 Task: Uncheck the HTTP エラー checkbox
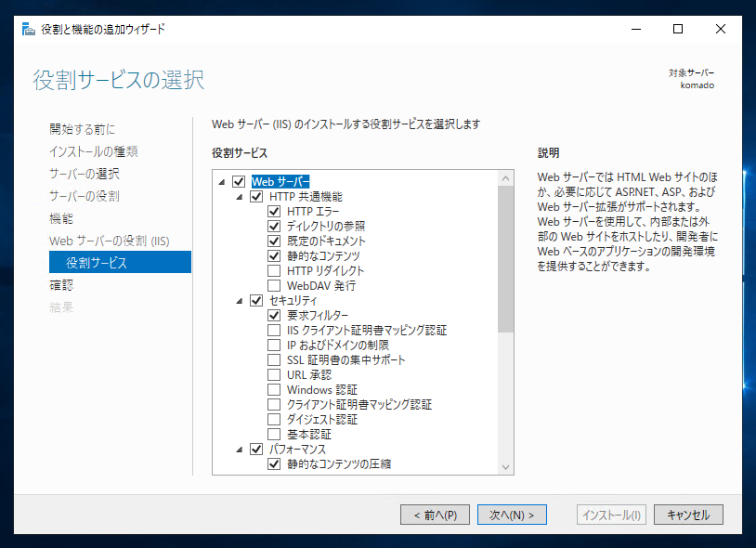point(274,211)
